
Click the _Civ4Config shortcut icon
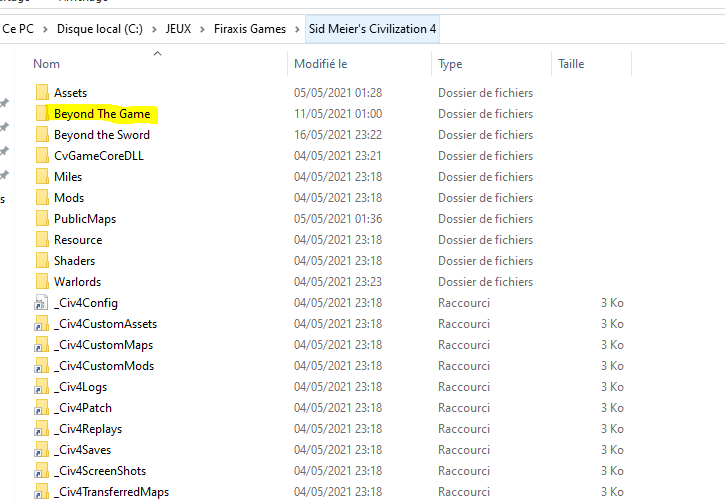pyautogui.click(x=41, y=302)
